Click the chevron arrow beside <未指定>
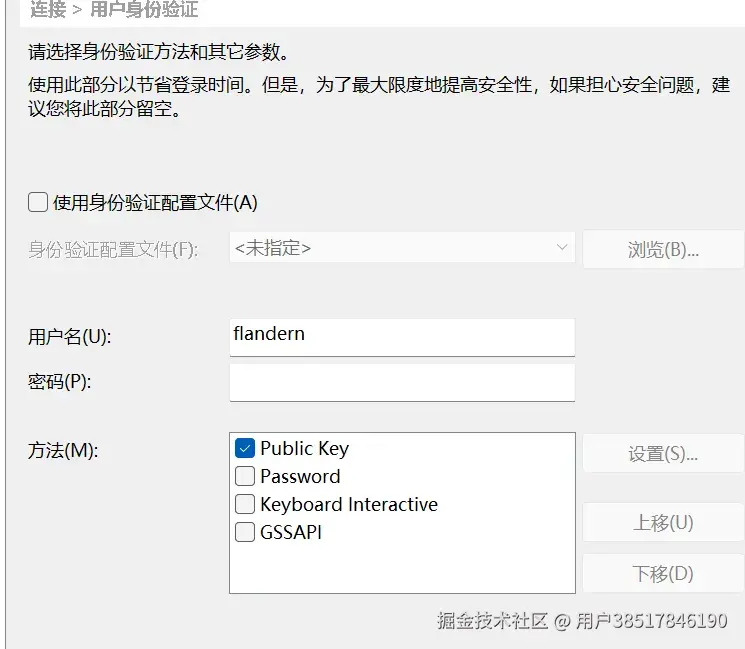 pyautogui.click(x=560, y=248)
